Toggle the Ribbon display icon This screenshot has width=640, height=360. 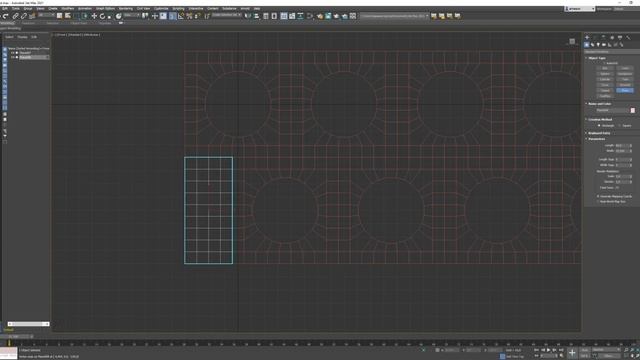click(284, 16)
